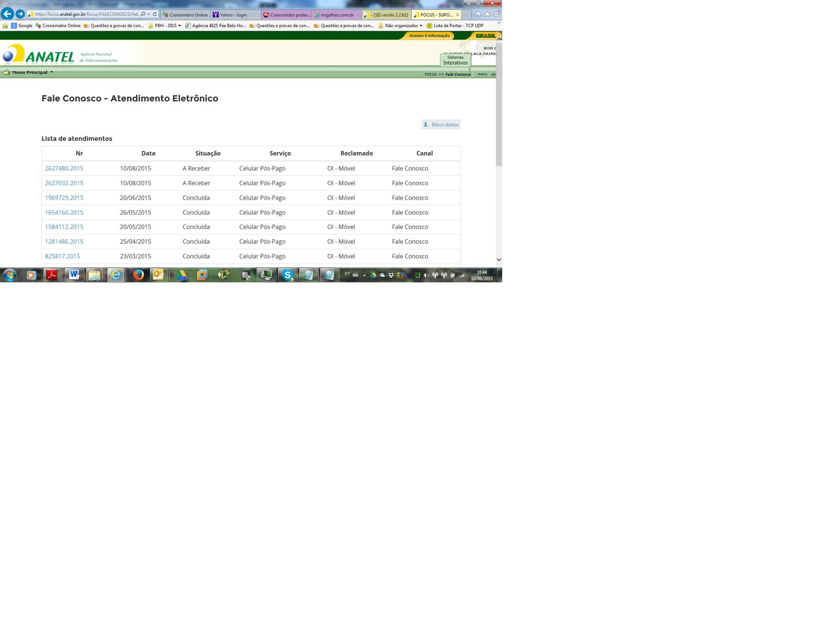Click the BRASIL banner button

tap(485, 36)
